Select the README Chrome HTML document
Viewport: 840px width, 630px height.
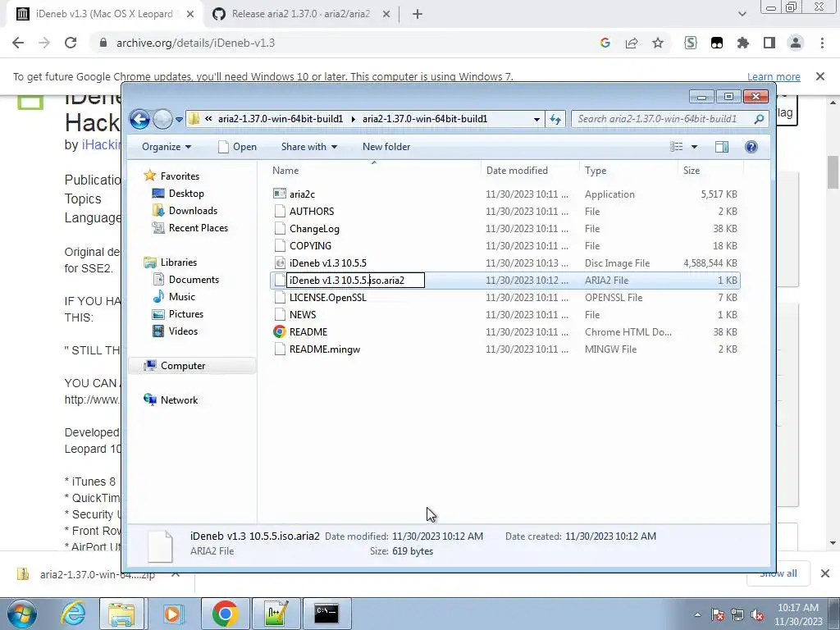(505, 331)
